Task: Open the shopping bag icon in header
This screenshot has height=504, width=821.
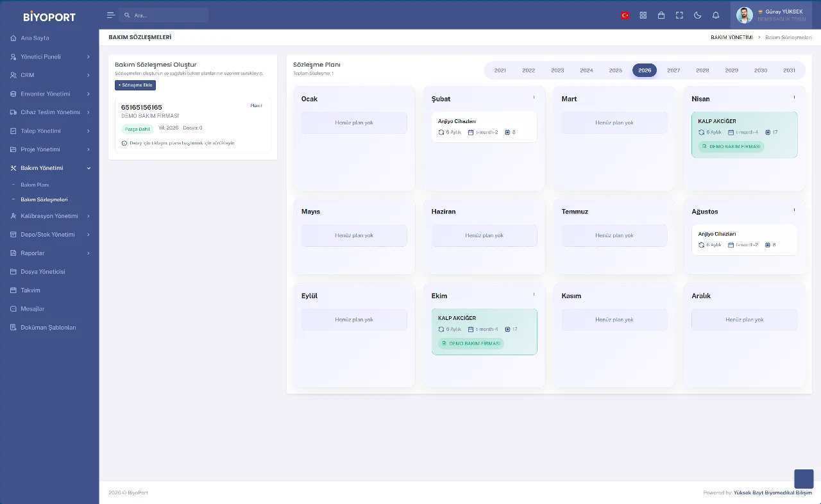Action: point(661,15)
